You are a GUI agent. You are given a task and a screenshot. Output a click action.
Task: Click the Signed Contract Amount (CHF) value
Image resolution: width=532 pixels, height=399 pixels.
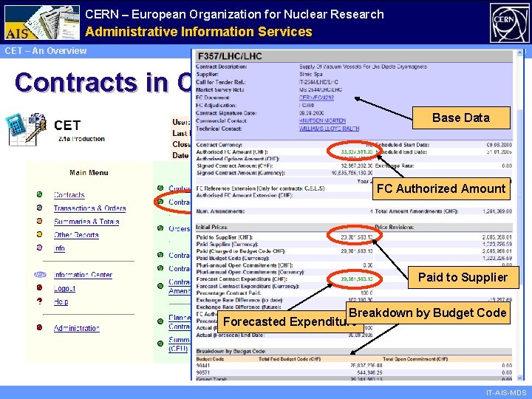(x=357, y=166)
